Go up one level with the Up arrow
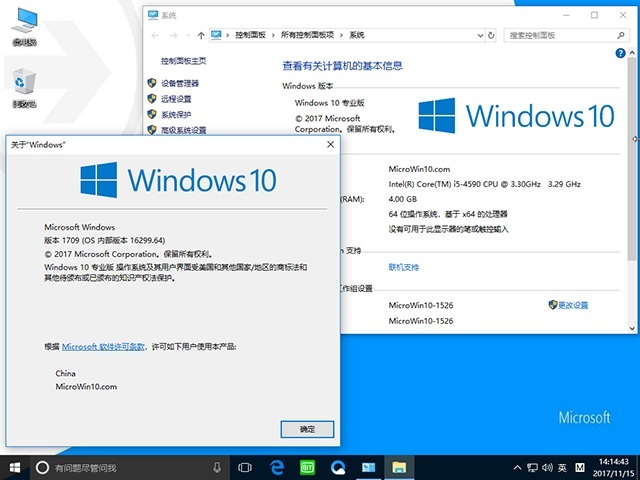The width and height of the screenshot is (640, 480). tap(201, 36)
